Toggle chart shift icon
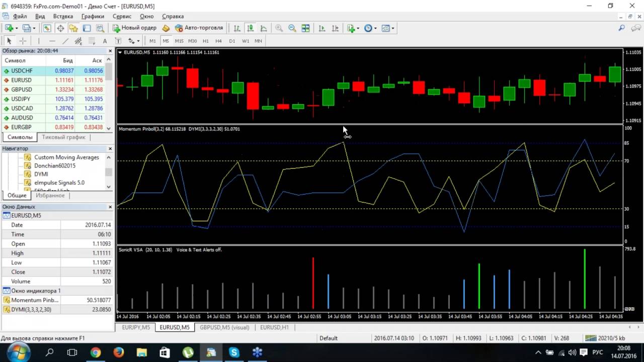The image size is (644, 362). 335,28
